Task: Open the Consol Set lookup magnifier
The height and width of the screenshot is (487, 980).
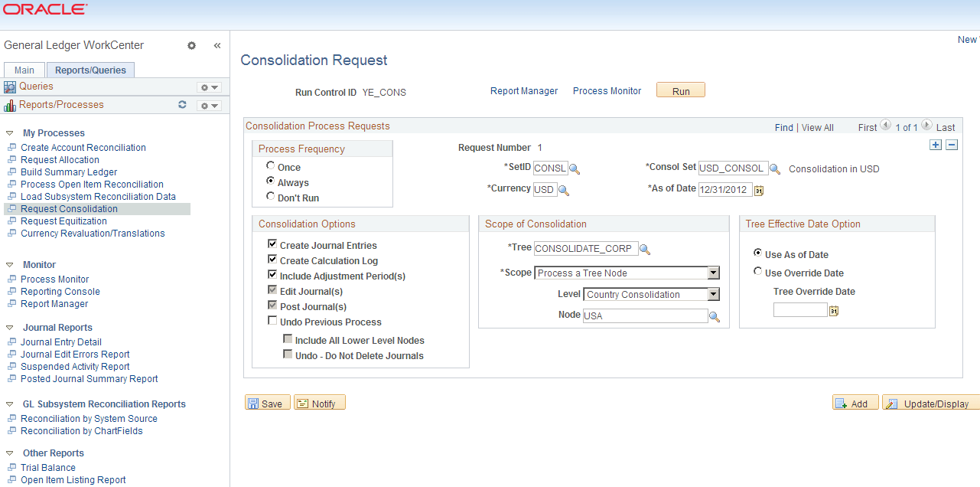Action: 775,168
